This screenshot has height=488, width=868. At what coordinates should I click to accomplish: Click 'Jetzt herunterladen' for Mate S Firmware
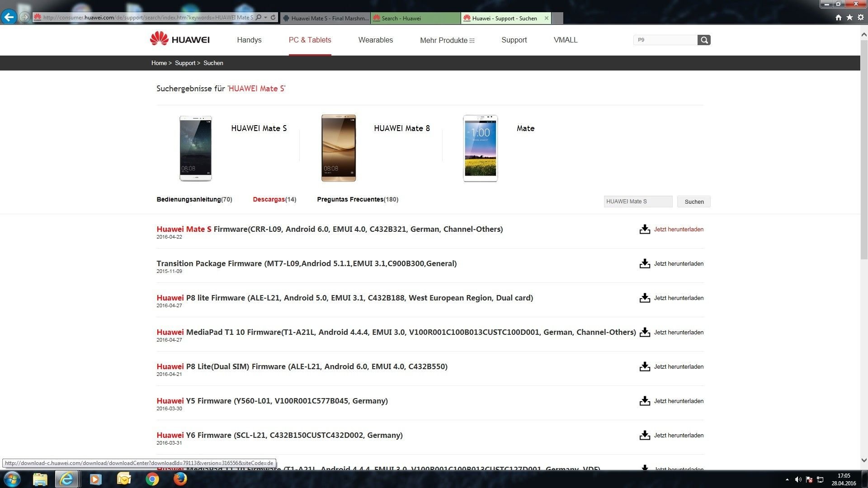point(679,230)
